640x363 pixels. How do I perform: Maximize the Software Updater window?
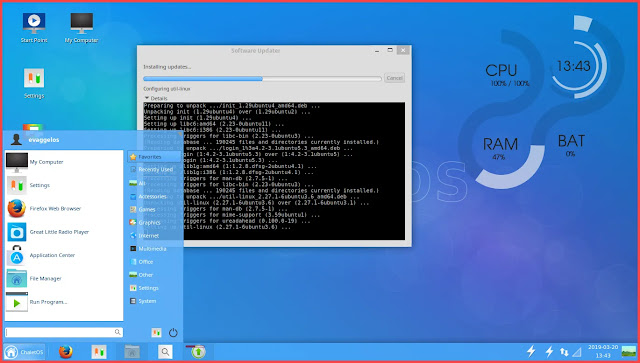390,50
